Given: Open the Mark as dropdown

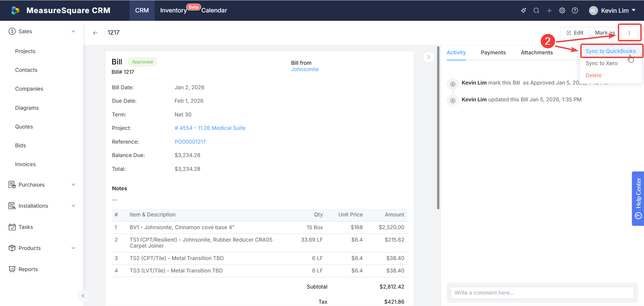Looking at the screenshot, I should point(605,33).
